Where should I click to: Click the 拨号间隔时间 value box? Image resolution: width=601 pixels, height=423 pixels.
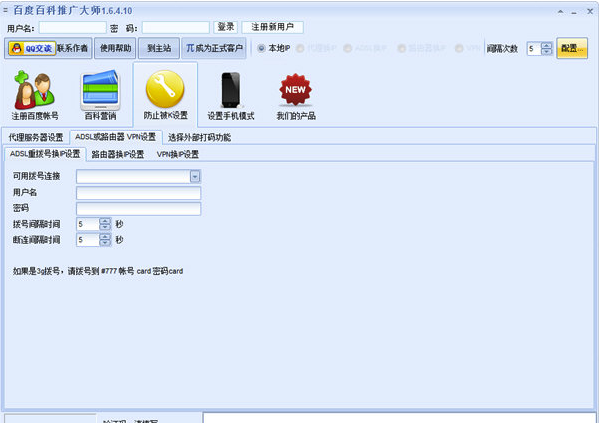[88, 224]
